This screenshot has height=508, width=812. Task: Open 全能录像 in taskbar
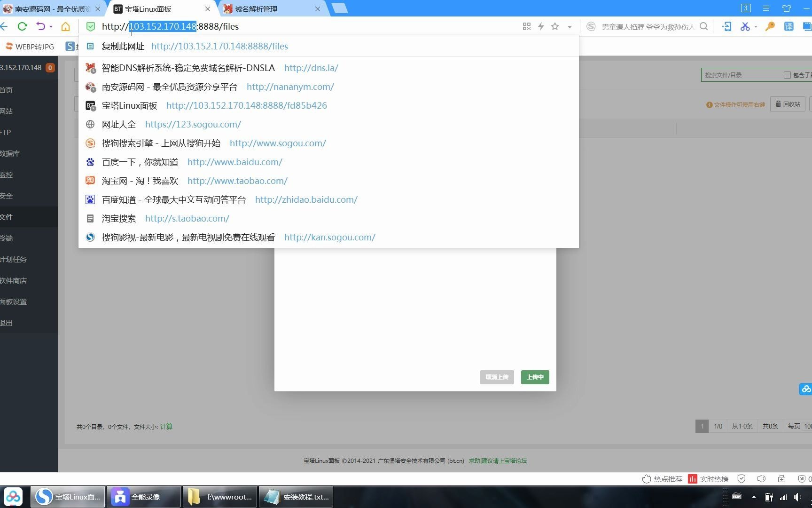(x=144, y=497)
